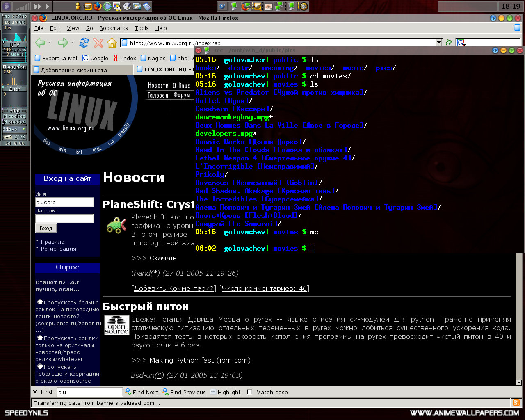The image size is (525, 420).
Task: Click Firefox Back arrow button
Action: [x=40, y=43]
